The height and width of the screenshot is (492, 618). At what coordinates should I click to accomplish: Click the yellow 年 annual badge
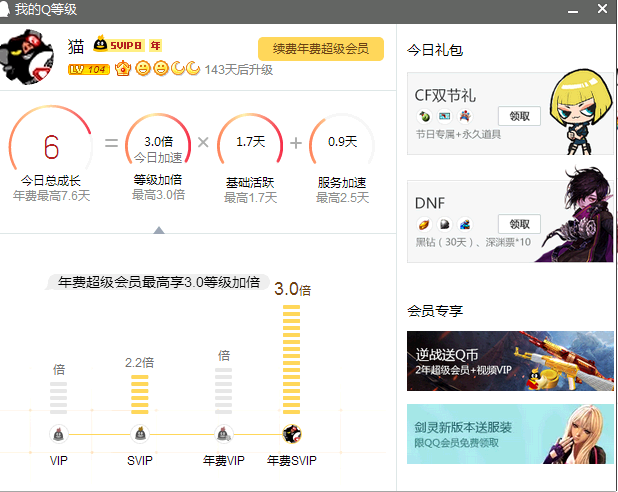tap(155, 46)
